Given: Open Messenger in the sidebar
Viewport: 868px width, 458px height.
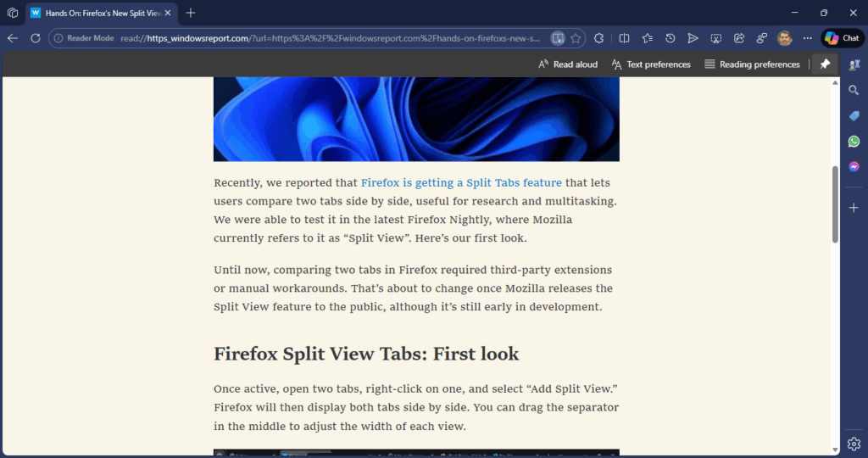Looking at the screenshot, I should 854,167.
